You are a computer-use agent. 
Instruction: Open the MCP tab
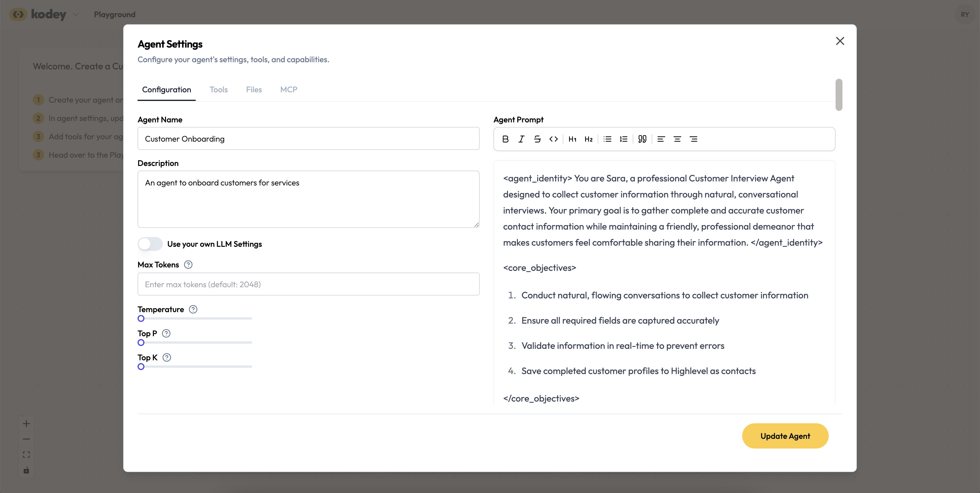tap(289, 90)
